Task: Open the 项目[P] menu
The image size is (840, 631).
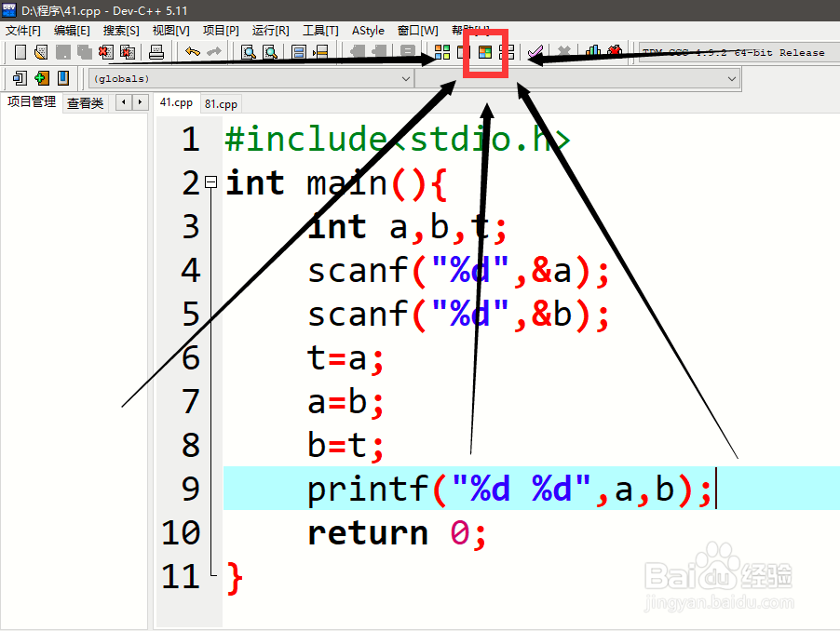Action: (221, 31)
